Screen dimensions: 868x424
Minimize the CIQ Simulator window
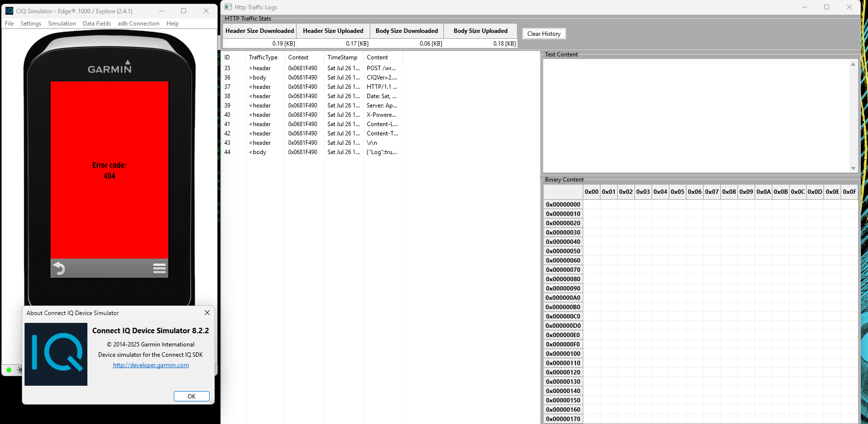tap(162, 11)
